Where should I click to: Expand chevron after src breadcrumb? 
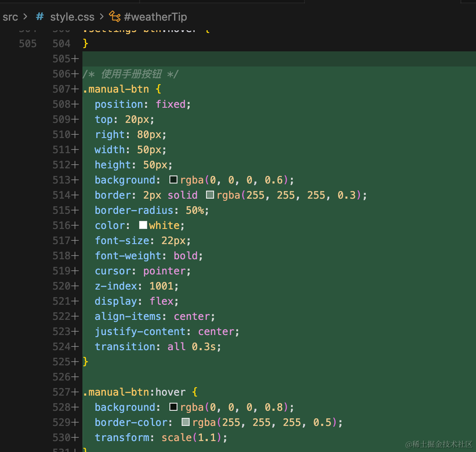coord(26,17)
